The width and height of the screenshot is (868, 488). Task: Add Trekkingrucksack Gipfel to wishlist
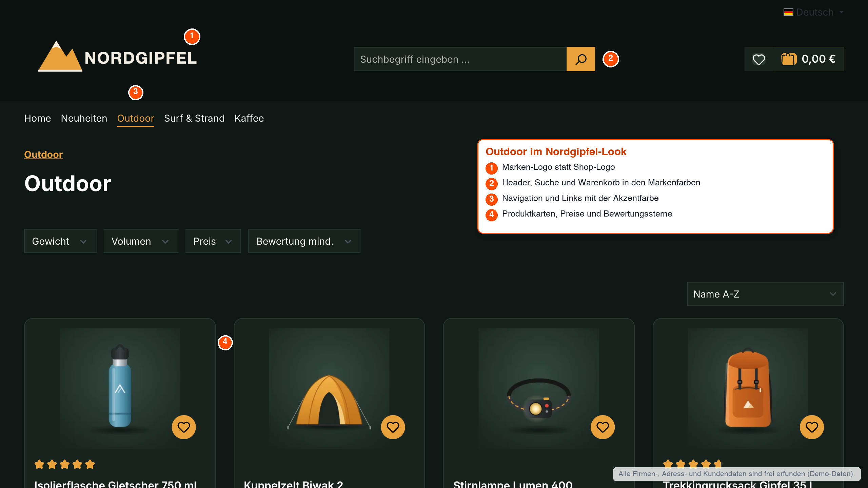[812, 427]
